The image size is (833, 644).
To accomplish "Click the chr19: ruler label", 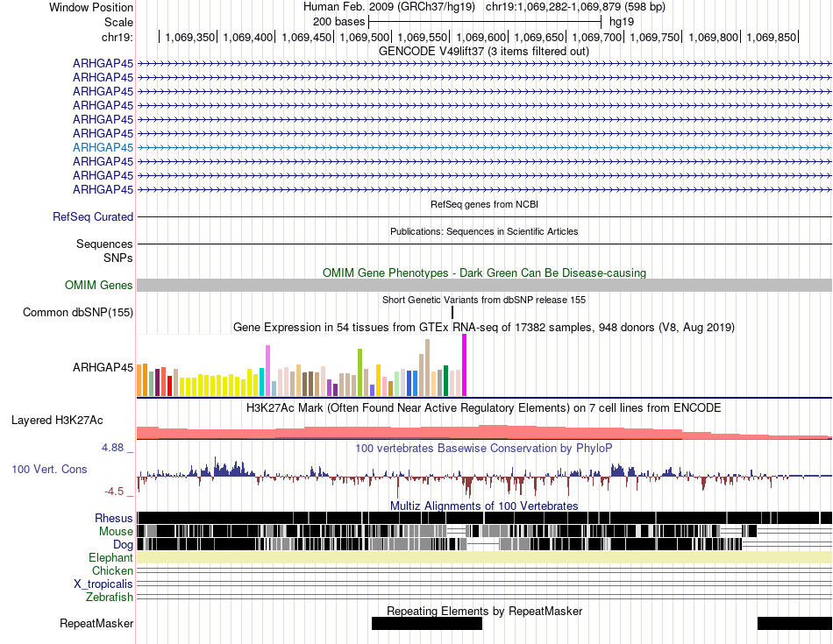I will pos(117,37).
